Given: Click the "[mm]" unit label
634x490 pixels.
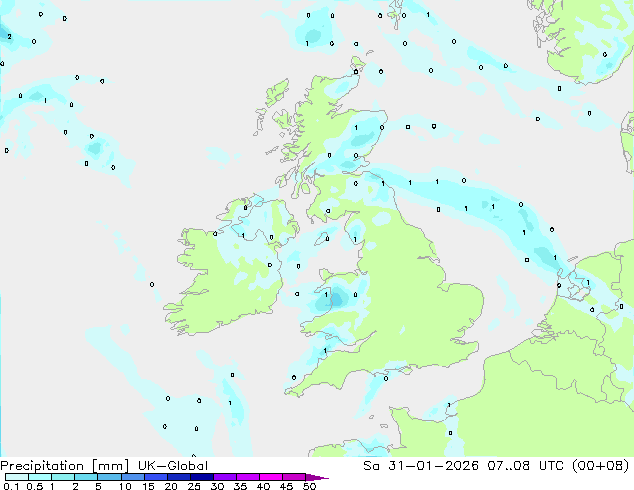Looking at the screenshot, I should point(110,466).
